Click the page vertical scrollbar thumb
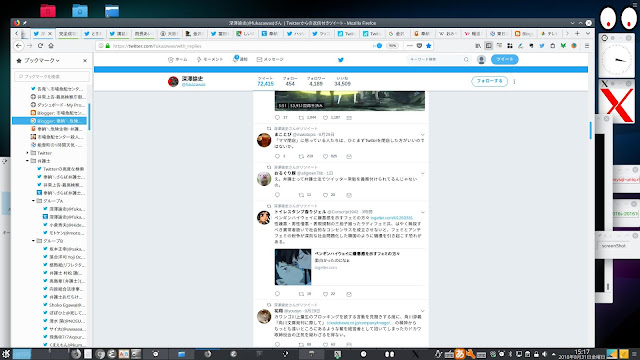Image resolution: width=640 pixels, height=360 pixels. pos(591,130)
